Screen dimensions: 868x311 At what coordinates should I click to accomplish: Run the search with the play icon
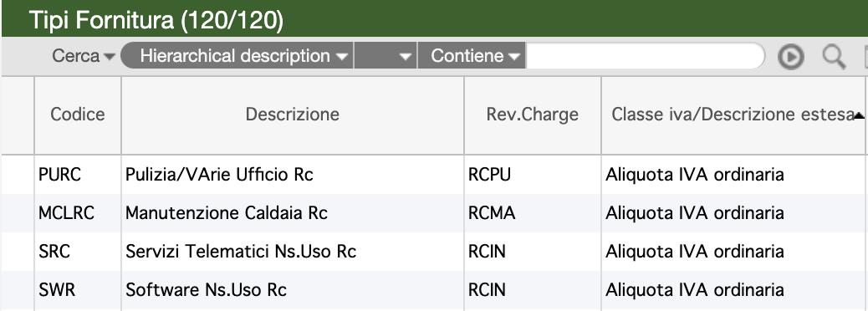click(x=790, y=57)
